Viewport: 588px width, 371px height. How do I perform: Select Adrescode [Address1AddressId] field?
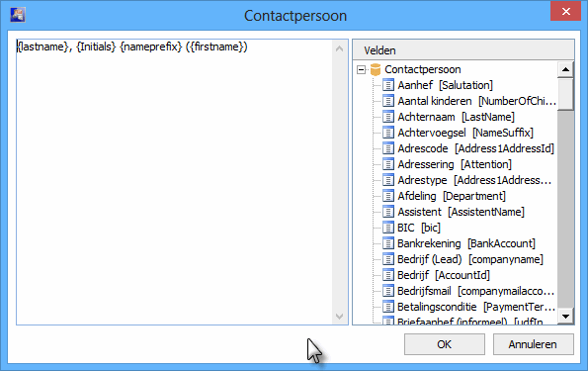(x=475, y=148)
